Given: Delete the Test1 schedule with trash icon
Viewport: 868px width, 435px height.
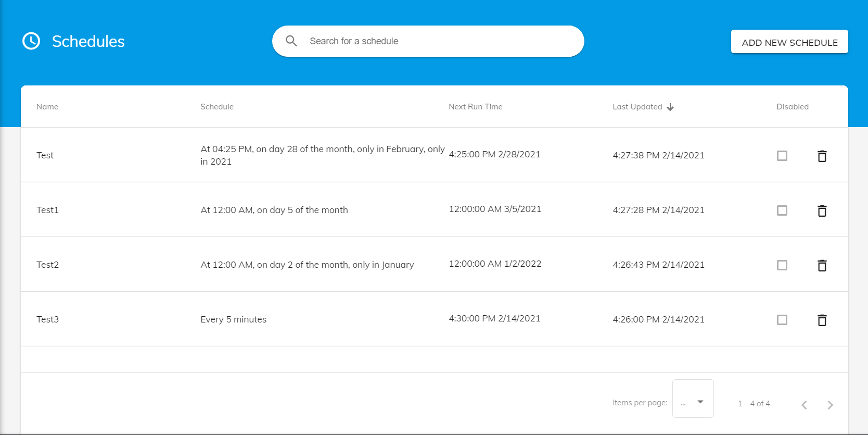Looking at the screenshot, I should (x=822, y=210).
